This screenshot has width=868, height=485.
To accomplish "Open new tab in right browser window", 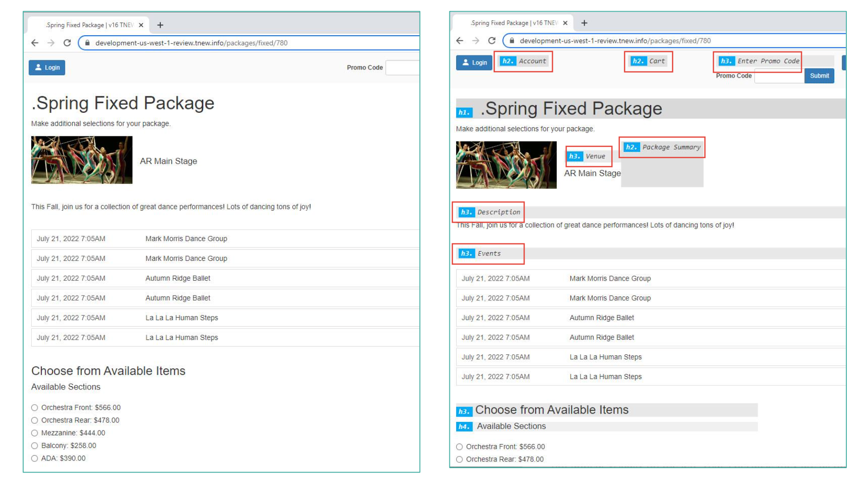I will (x=584, y=23).
